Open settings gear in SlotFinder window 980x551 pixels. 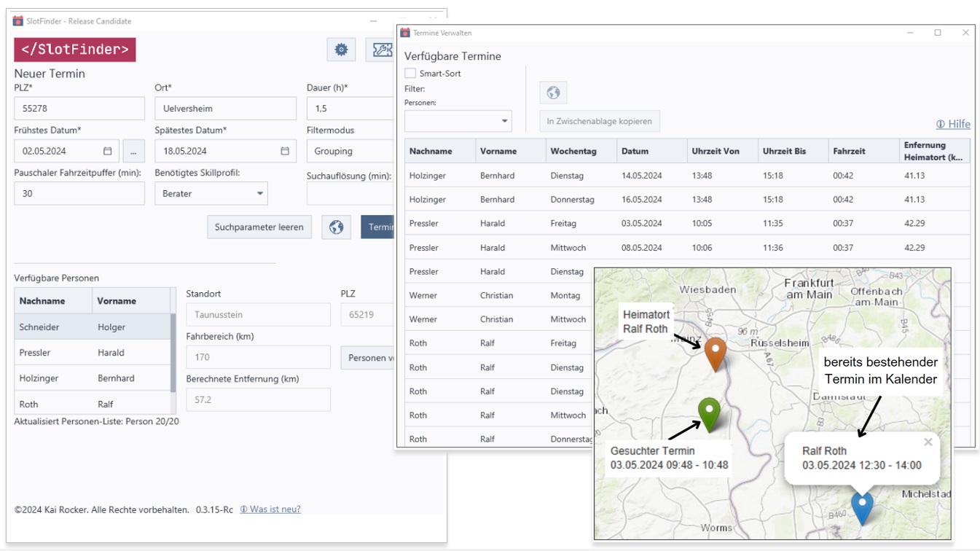[x=341, y=50]
